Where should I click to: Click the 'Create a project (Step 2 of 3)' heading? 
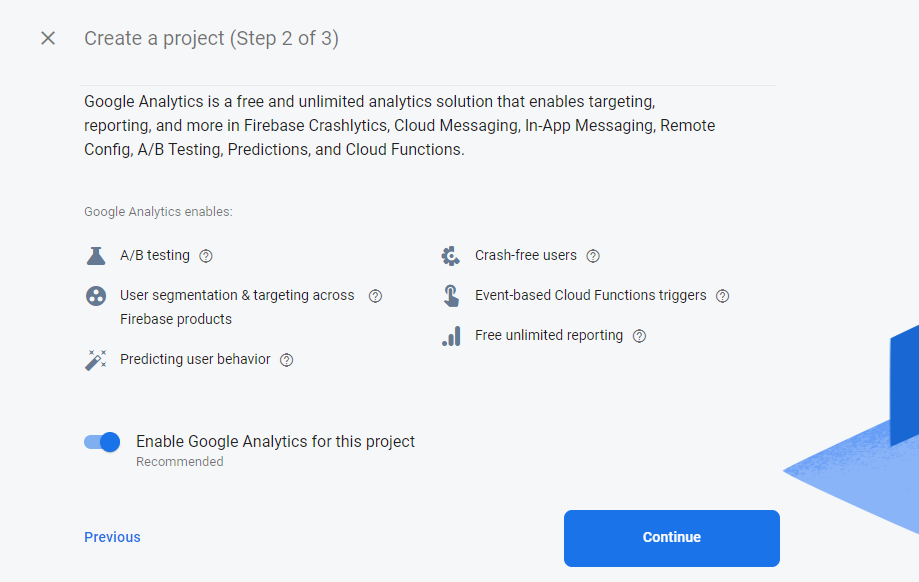tap(211, 39)
